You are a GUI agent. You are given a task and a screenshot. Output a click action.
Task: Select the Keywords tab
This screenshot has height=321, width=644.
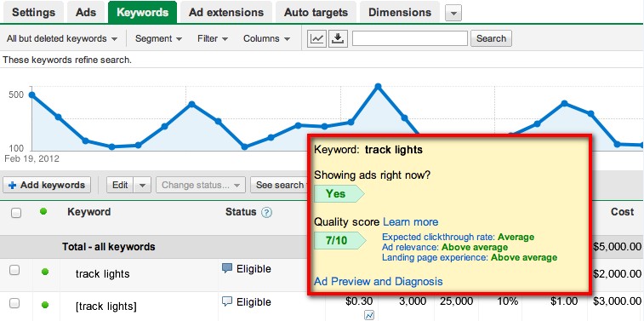click(x=143, y=12)
